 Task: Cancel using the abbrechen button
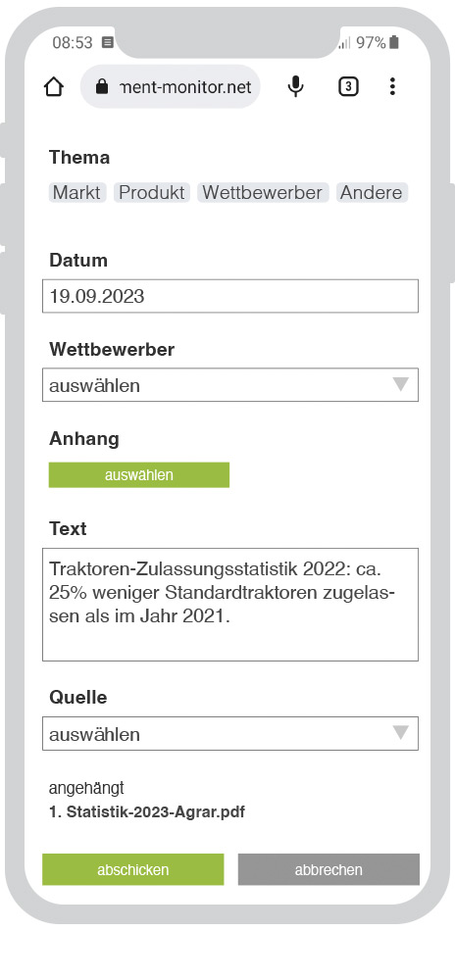[329, 869]
